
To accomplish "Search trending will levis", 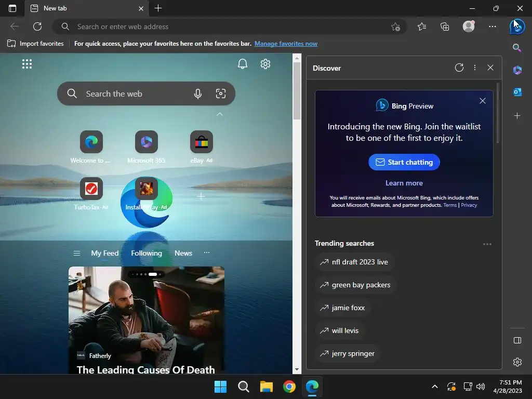I will click(340, 330).
